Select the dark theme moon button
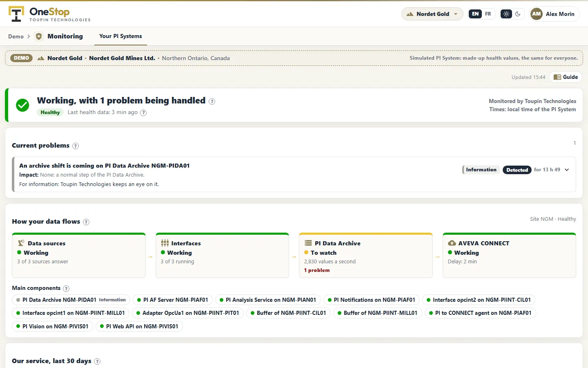This screenshot has height=368, width=588. (518, 14)
